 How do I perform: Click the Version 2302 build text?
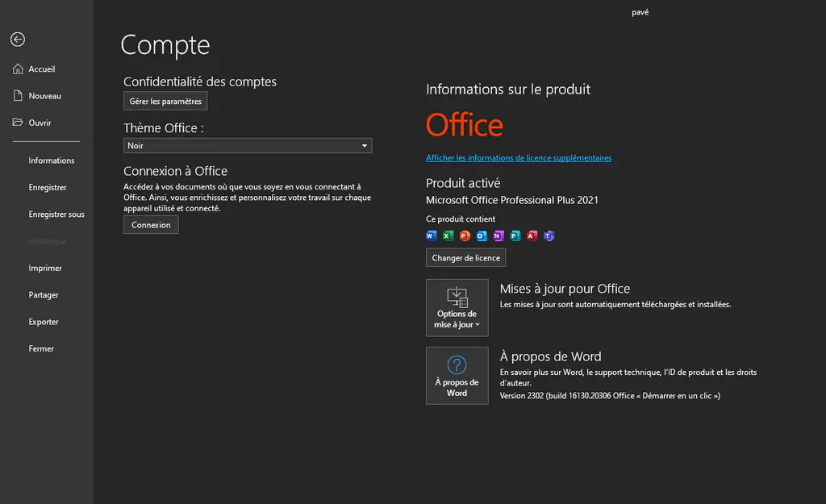point(610,395)
